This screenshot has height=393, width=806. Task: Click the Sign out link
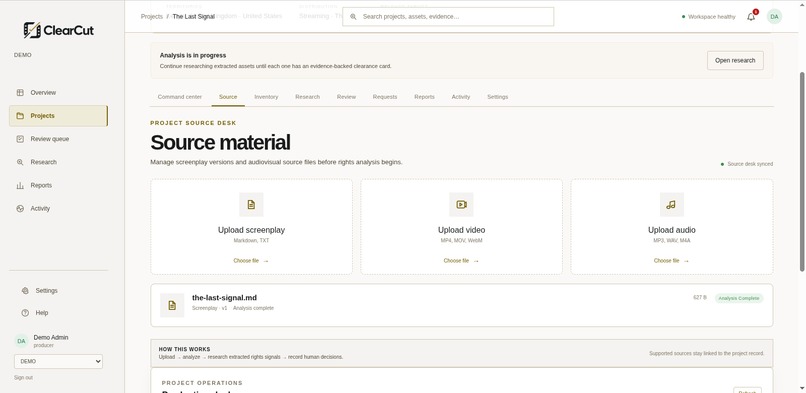tap(23, 378)
